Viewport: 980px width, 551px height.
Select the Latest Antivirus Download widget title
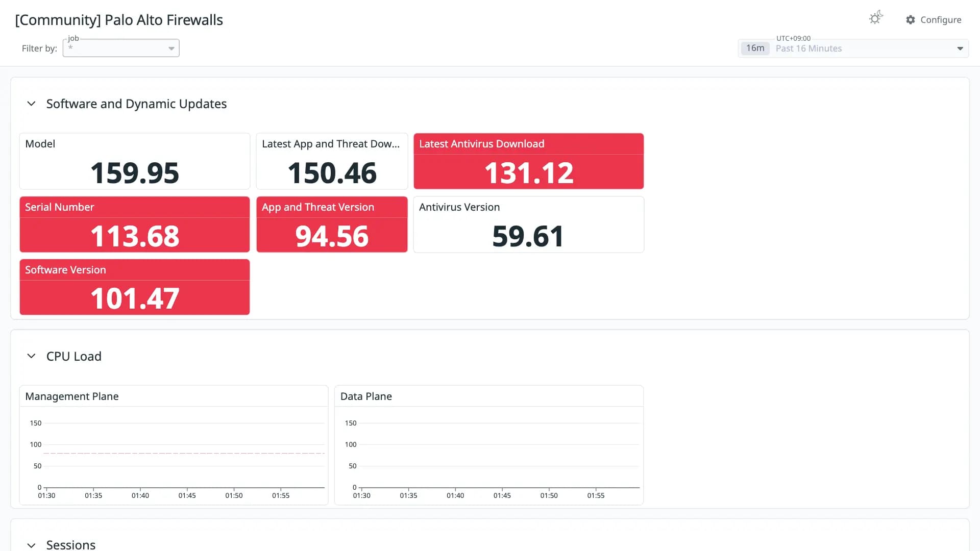tap(482, 144)
